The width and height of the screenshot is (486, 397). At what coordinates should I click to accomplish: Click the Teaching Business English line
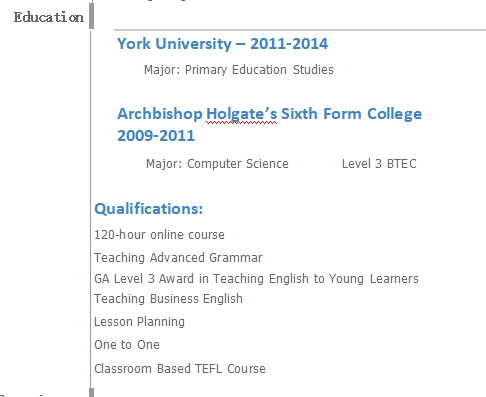168,299
